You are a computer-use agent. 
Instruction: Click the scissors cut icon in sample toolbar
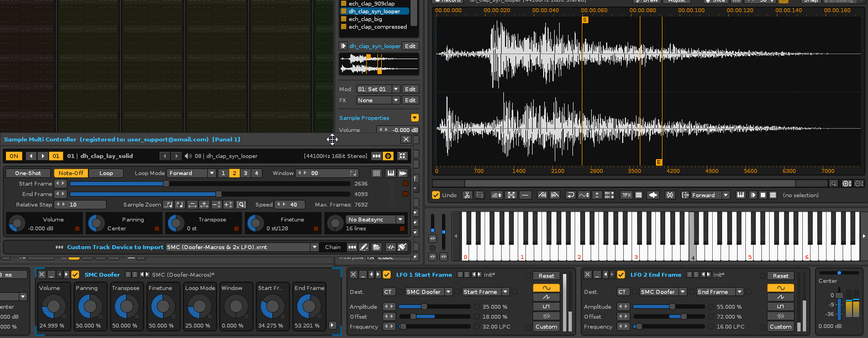(467, 195)
